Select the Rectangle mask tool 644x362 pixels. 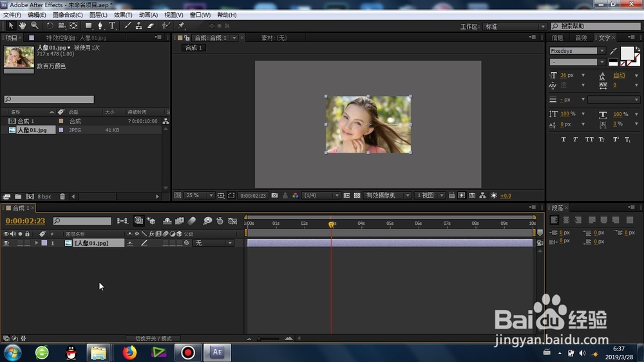point(88,26)
